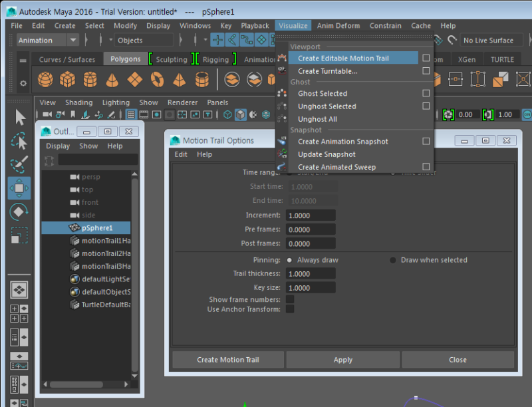Tick the Use Anchor Transform checkbox

(x=290, y=309)
